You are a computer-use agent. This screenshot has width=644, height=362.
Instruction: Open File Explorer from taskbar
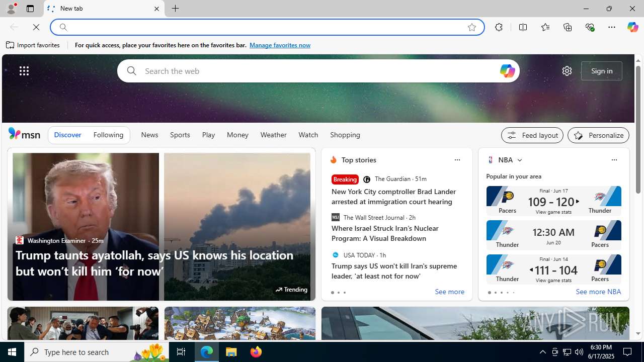tap(231, 352)
